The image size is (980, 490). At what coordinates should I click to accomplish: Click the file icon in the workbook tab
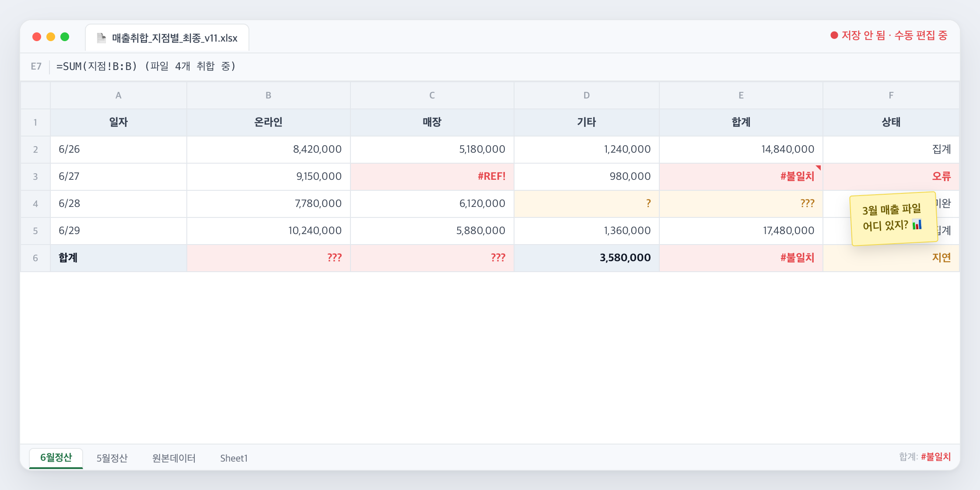[101, 38]
